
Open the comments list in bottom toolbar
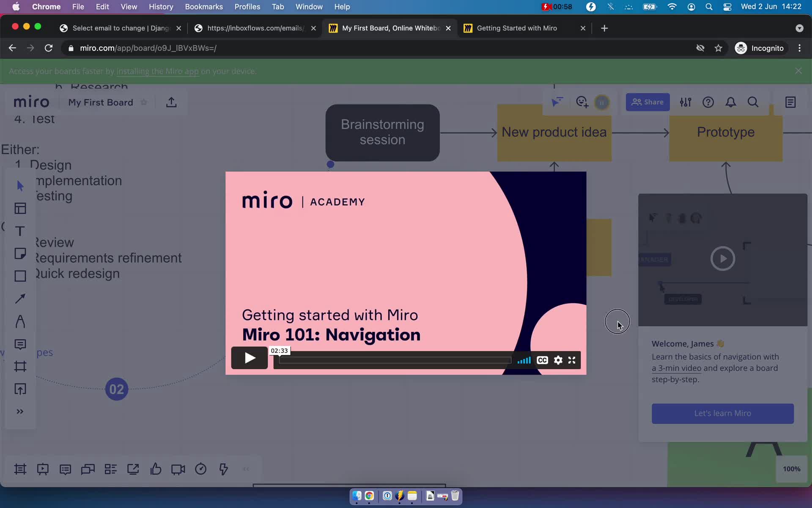[65, 469]
